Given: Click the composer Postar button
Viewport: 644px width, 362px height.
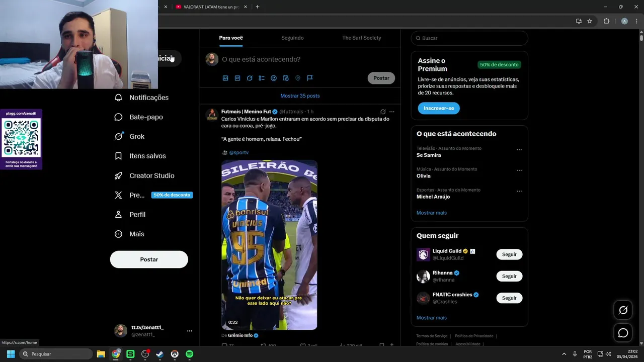Looking at the screenshot, I should (x=381, y=78).
